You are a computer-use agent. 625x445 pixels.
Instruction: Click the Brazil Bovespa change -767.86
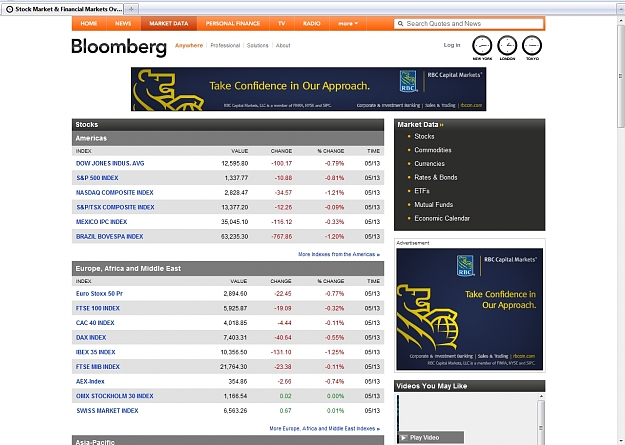click(281, 236)
